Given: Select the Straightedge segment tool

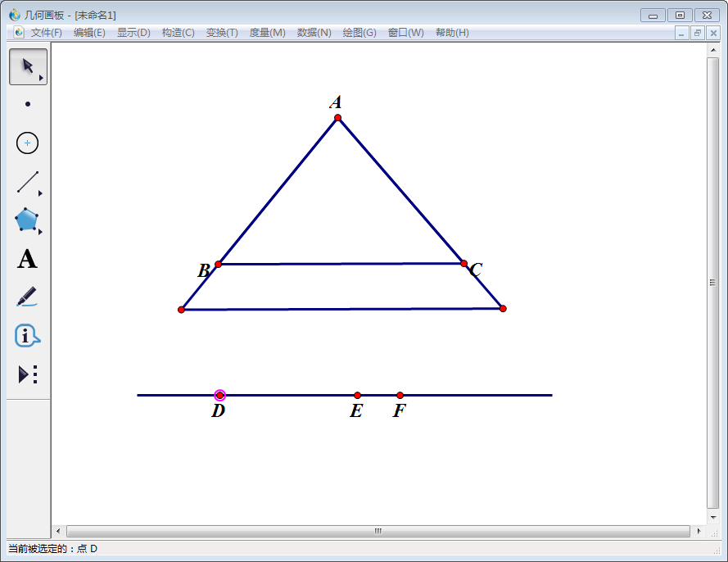Looking at the screenshot, I should [x=27, y=182].
